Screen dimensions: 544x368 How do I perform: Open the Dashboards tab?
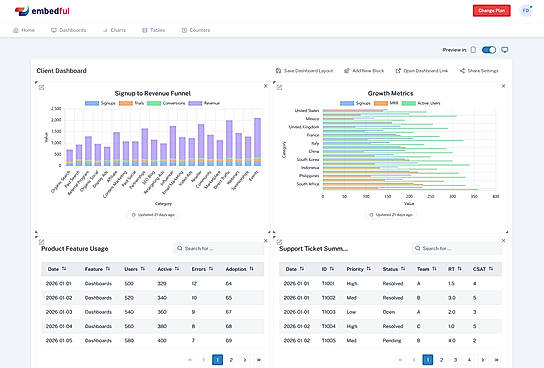tap(68, 30)
